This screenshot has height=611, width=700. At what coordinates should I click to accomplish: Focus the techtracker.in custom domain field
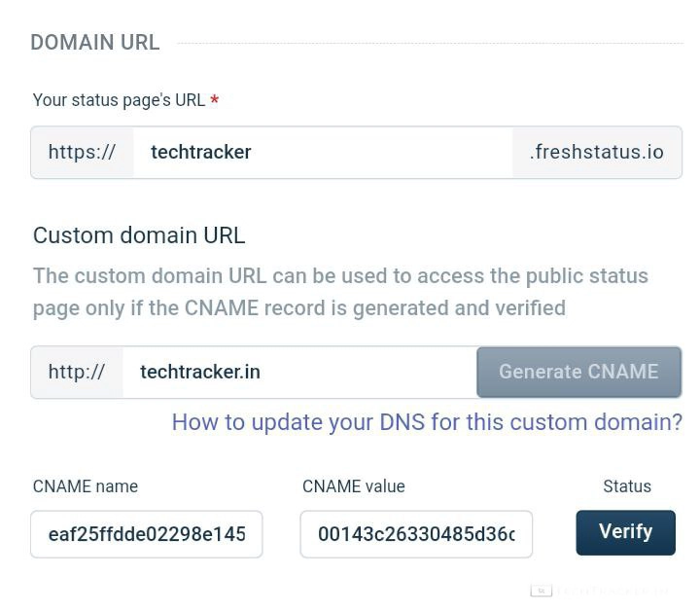(298, 372)
